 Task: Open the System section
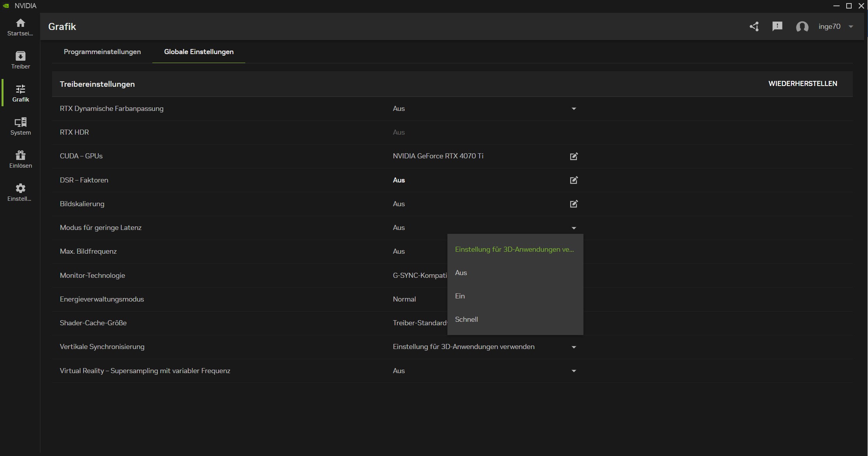(x=20, y=126)
